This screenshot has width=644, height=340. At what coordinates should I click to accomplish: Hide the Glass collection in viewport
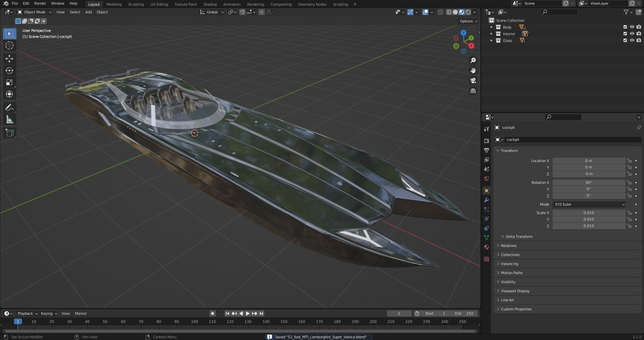click(632, 41)
